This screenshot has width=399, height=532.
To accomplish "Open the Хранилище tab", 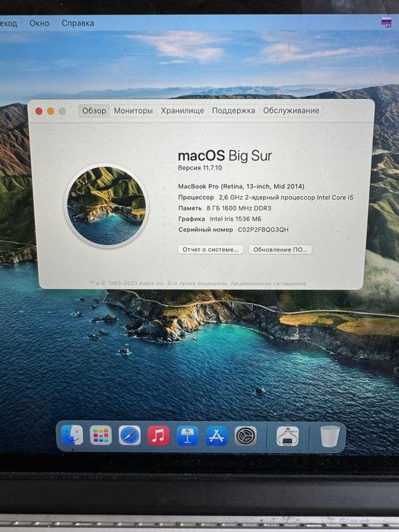I will pyautogui.click(x=182, y=111).
